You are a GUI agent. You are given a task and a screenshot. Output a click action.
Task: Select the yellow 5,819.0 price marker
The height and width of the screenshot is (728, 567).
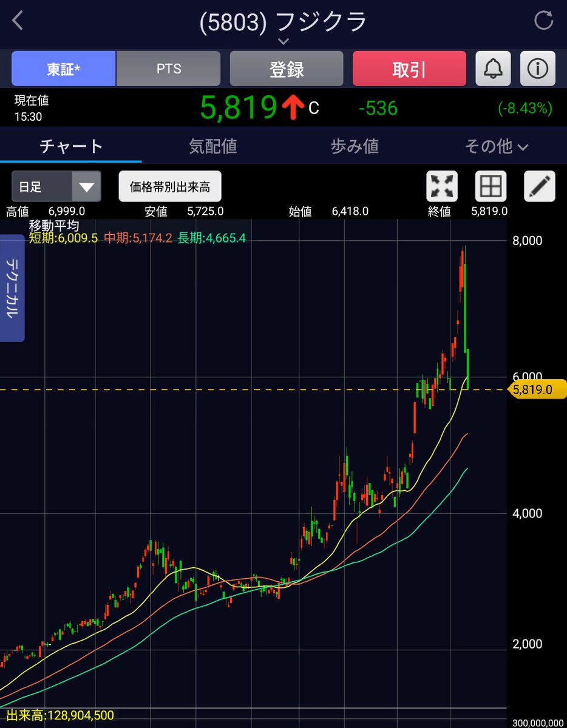click(x=536, y=389)
